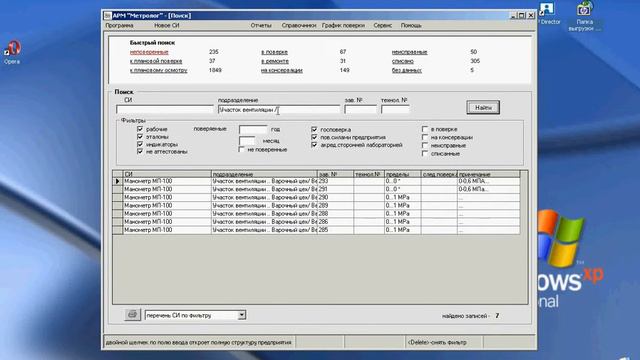Viewport: 640px width, 360px height.
Task: Click the Найти button
Action: [x=483, y=107]
